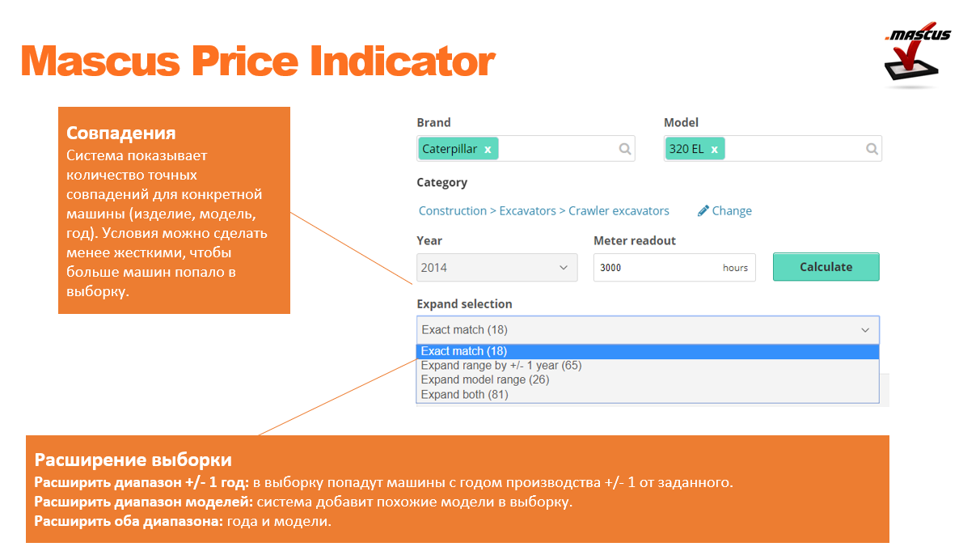The width and height of the screenshot is (980, 551).
Task: Remove the 320 EL model tag
Action: pyautogui.click(x=714, y=150)
